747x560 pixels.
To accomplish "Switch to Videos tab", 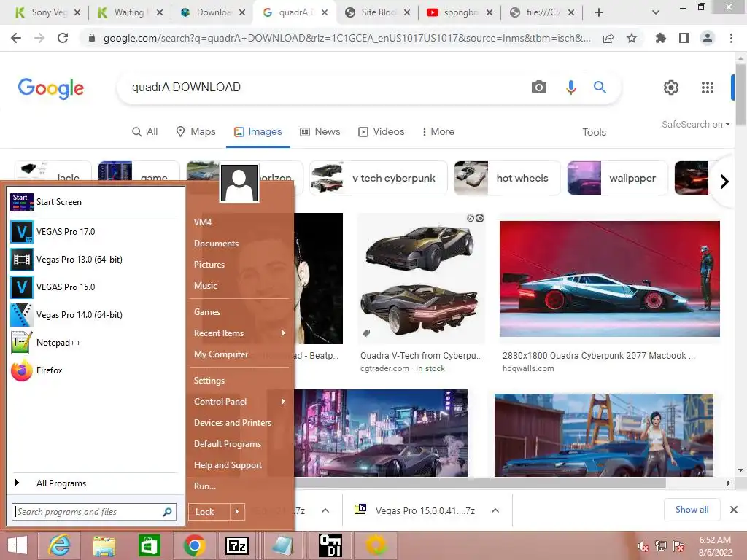I will pyautogui.click(x=381, y=131).
